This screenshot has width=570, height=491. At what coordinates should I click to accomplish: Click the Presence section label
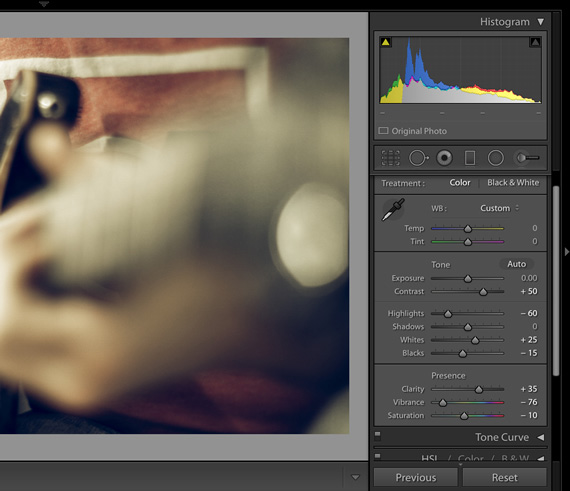[x=448, y=375]
